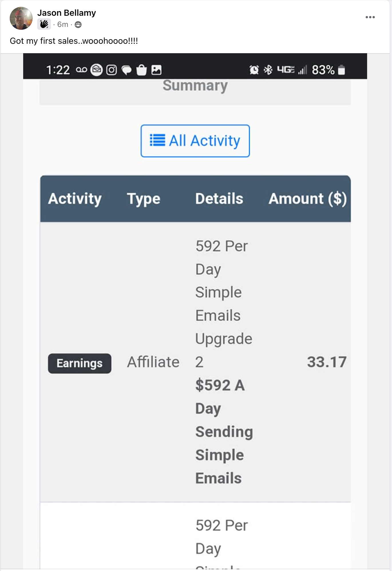
Task: Click the Details column header
Action: [x=219, y=199]
